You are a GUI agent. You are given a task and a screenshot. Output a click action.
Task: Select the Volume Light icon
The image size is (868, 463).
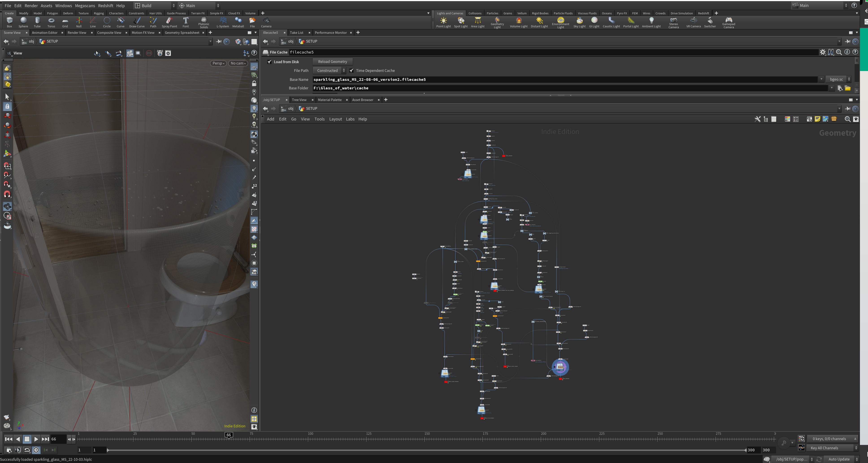[518, 20]
